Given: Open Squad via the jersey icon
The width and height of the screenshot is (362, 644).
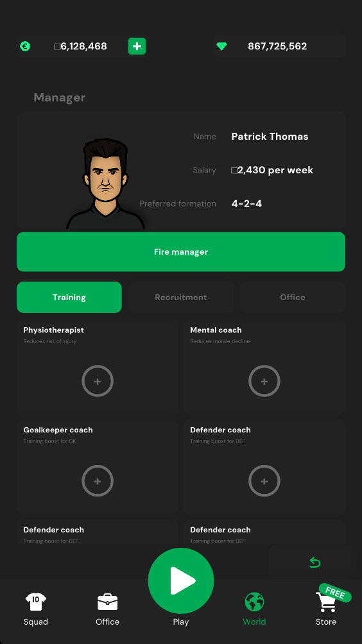Looking at the screenshot, I should [x=36, y=602].
